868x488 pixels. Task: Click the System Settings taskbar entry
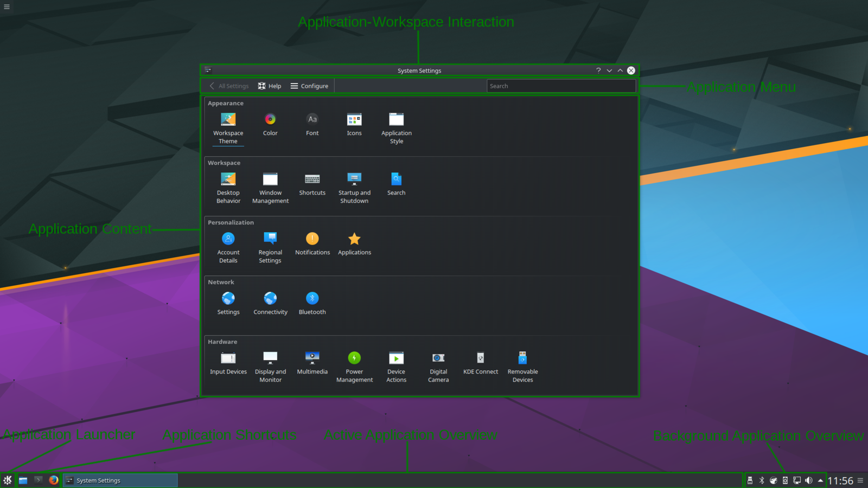coord(120,480)
